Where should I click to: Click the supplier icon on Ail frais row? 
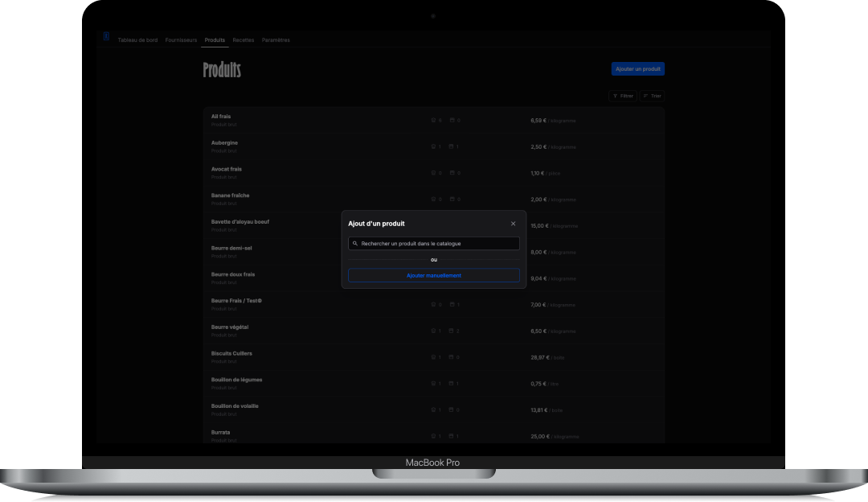pos(435,120)
